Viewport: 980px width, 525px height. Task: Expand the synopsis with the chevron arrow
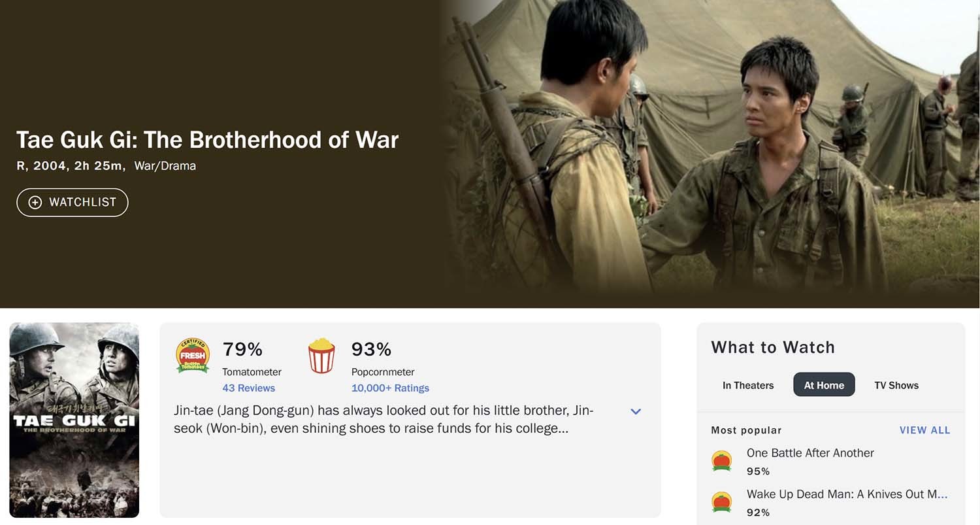[636, 411]
